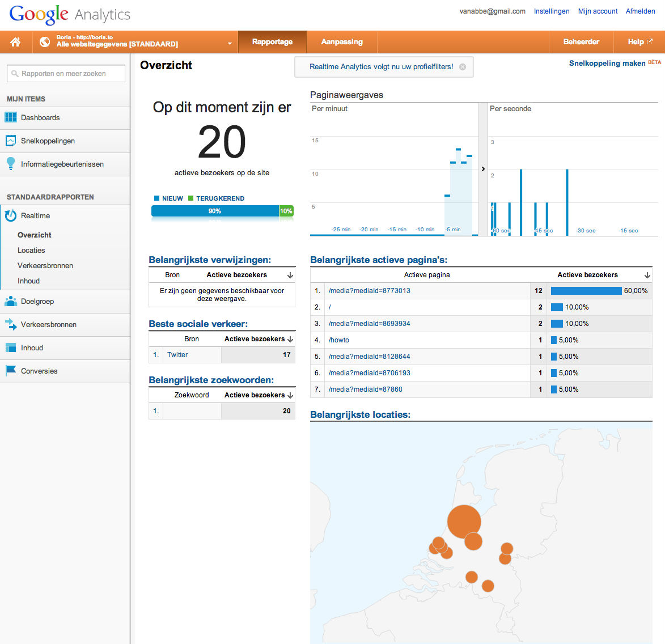Click the Conversies flag icon
665x644 pixels.
click(11, 371)
